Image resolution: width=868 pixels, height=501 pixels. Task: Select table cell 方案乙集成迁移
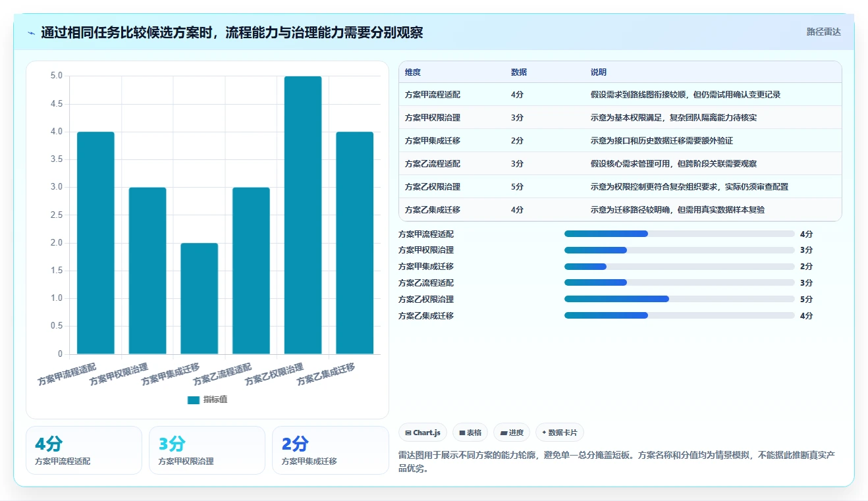coord(433,210)
